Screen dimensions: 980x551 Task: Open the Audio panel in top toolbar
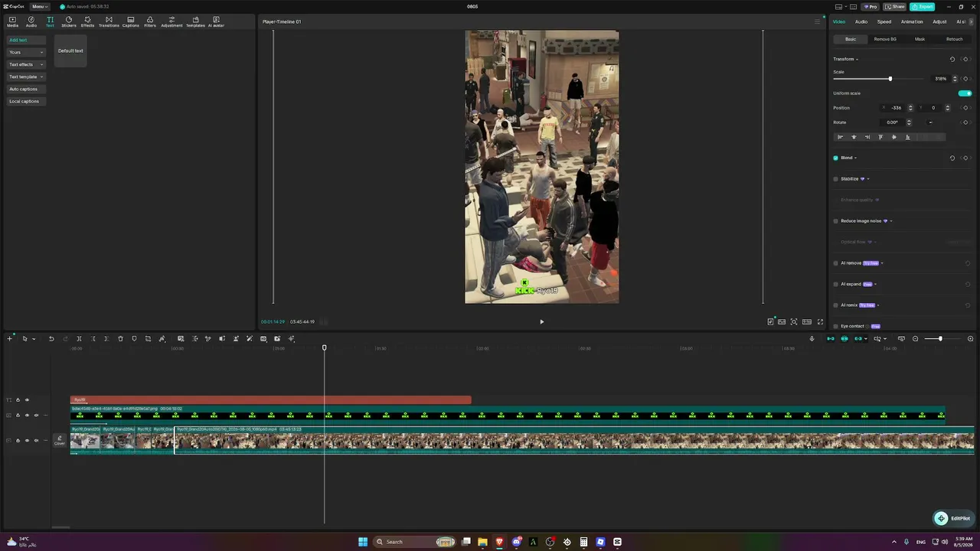(31, 21)
